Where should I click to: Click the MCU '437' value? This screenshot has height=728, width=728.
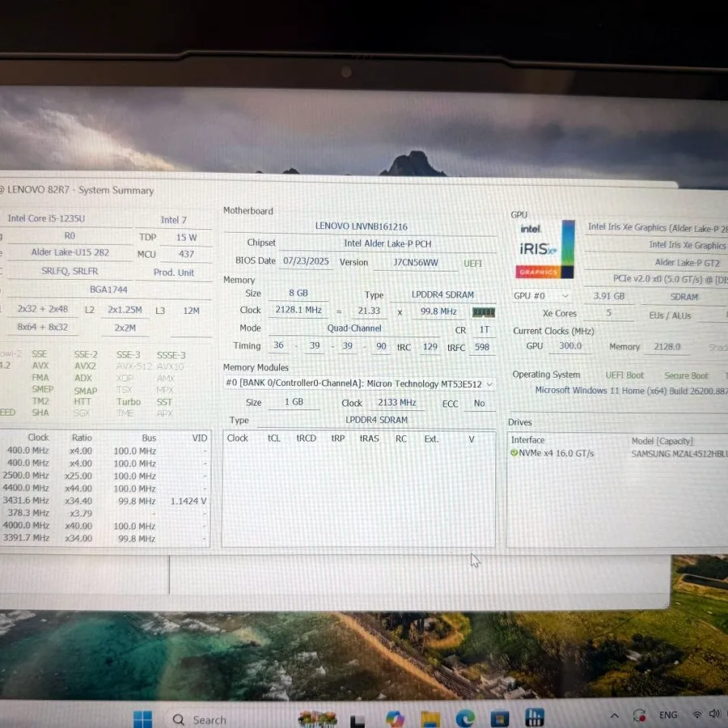point(186,254)
